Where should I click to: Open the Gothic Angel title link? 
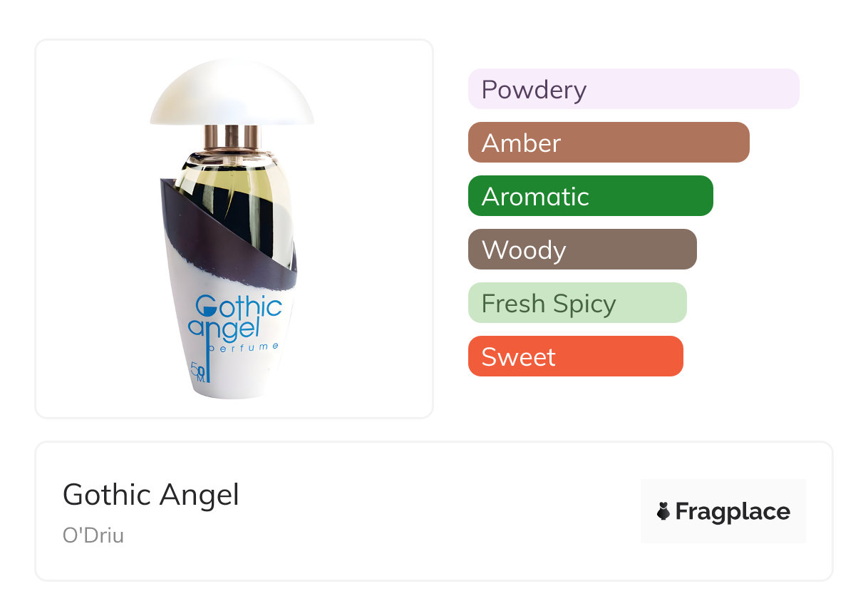(x=151, y=494)
